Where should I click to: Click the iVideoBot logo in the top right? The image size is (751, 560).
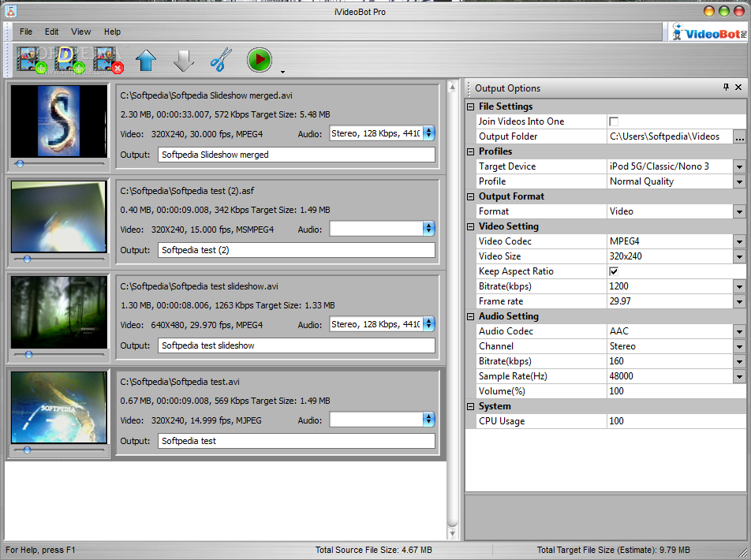click(709, 32)
